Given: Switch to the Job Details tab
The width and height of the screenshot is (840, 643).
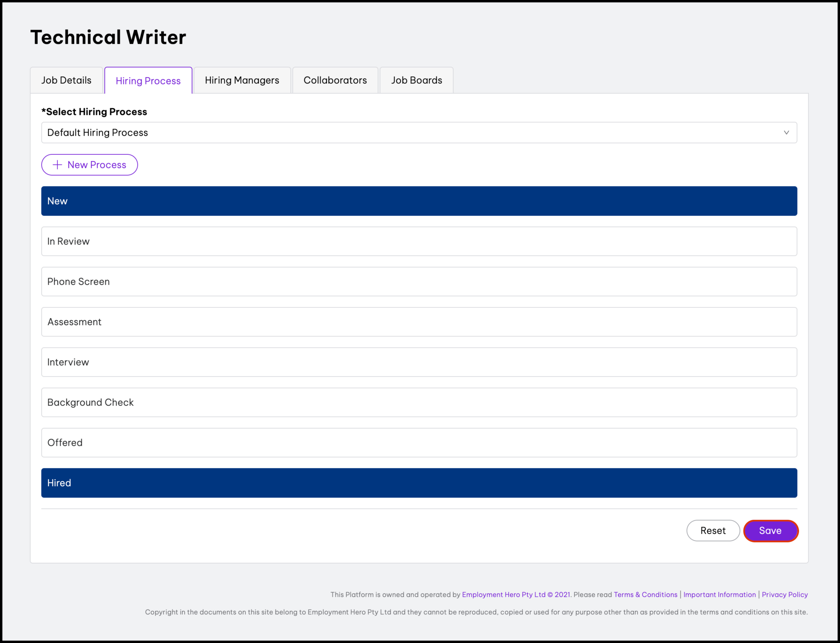Looking at the screenshot, I should point(66,81).
